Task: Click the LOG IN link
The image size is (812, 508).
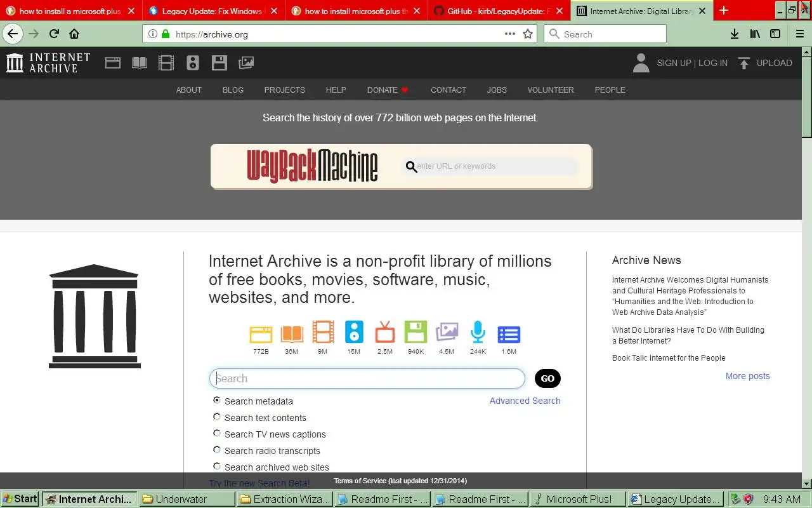Action: point(713,63)
